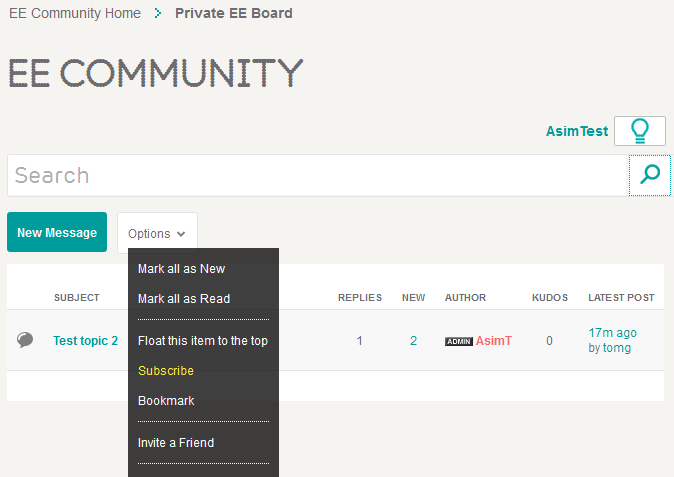
Task: Select Mark all as Read
Action: point(184,299)
